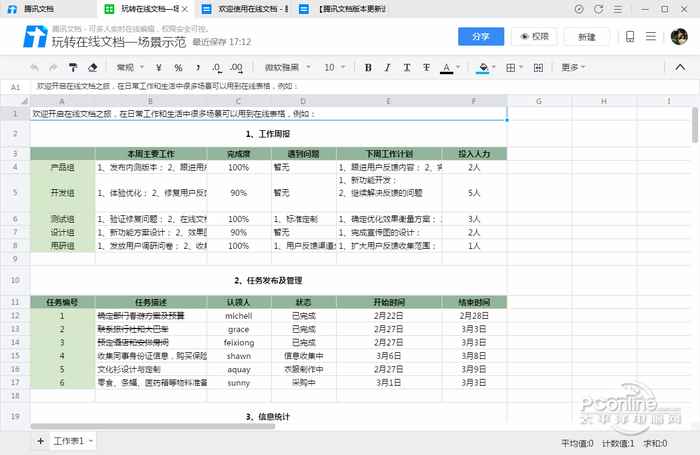Open the 微软雅黑 font dropdown

tap(286, 68)
